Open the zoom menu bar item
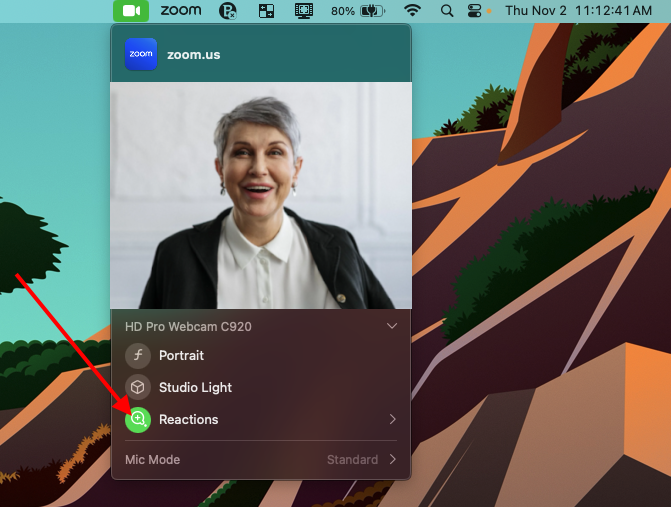This screenshot has height=507, width=671. pos(180,11)
